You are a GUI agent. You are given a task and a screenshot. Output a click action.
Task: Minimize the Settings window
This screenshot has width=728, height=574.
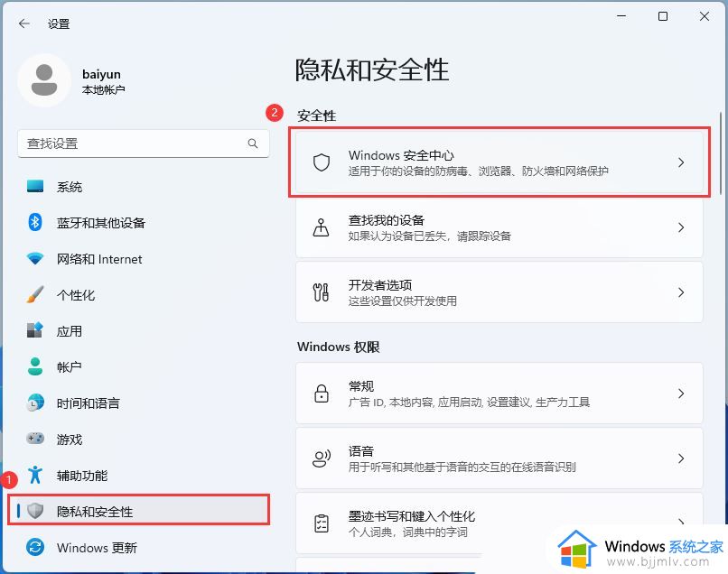621,16
